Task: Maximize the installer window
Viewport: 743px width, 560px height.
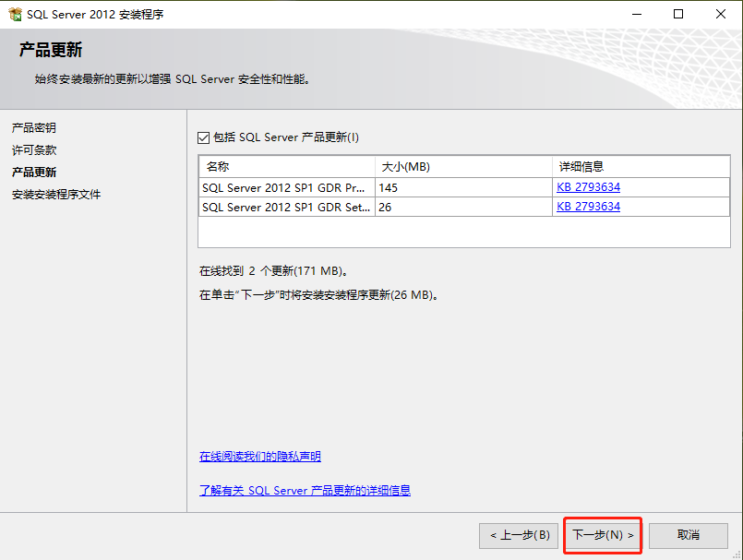Action: 678,14
